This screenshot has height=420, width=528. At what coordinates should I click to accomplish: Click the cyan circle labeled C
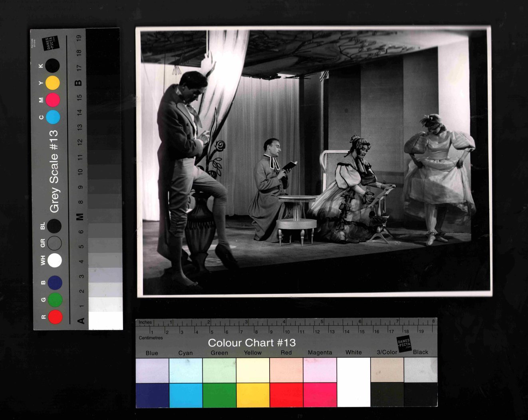pyautogui.click(x=53, y=117)
